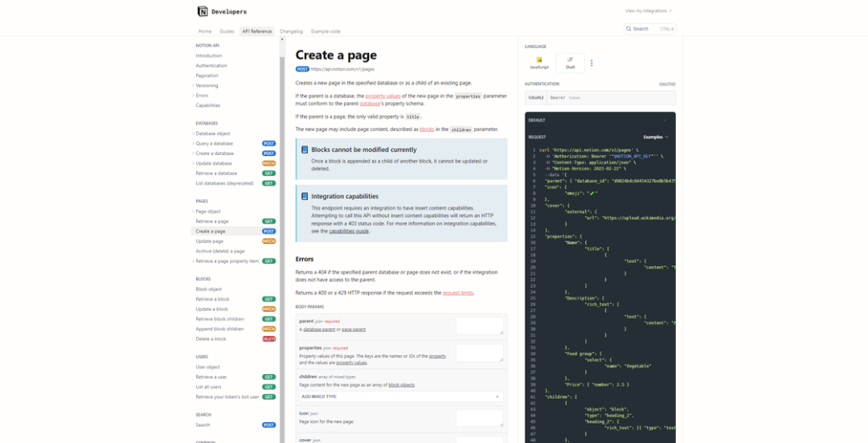Click book icon beside Integration capabilities
The height and width of the screenshot is (443, 868).
click(x=305, y=196)
